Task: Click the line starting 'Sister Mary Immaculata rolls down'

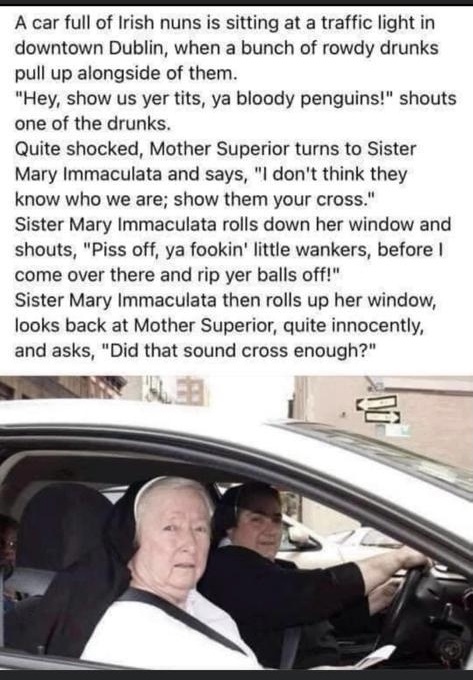Action: (233, 225)
